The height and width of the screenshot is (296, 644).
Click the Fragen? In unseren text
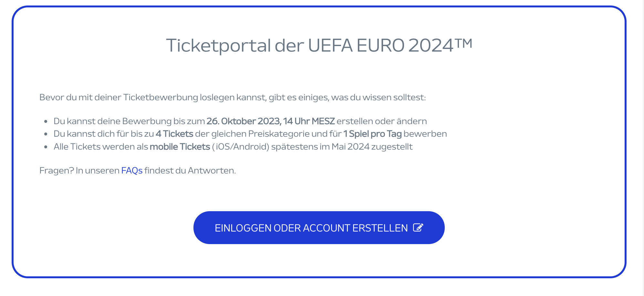click(79, 170)
